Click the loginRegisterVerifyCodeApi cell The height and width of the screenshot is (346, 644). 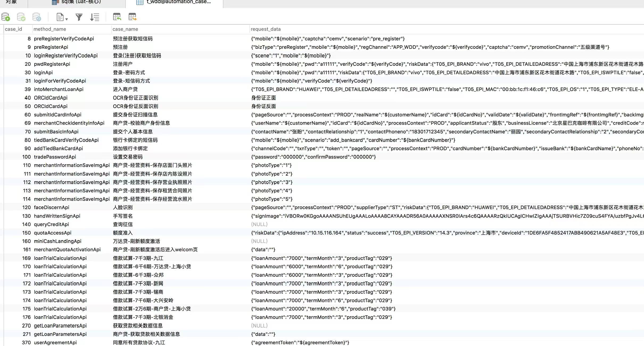[x=66, y=56]
